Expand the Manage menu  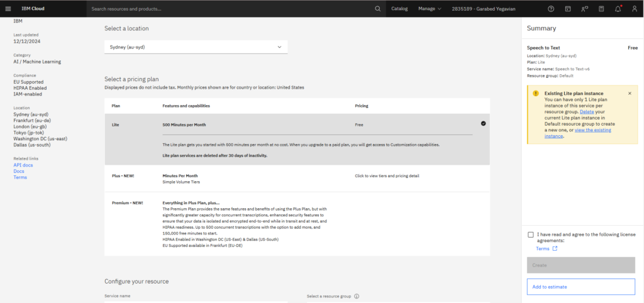pos(430,9)
